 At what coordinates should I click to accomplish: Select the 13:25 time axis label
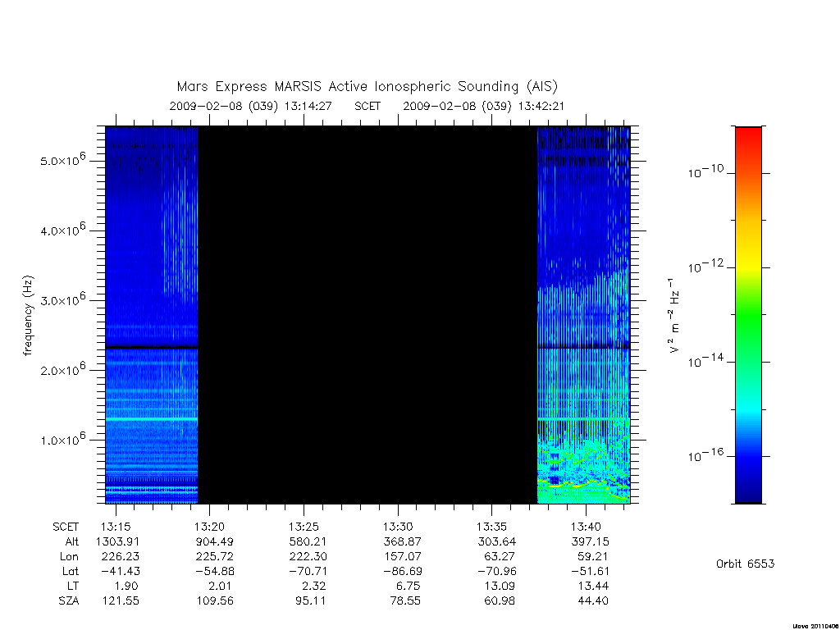click(x=304, y=527)
